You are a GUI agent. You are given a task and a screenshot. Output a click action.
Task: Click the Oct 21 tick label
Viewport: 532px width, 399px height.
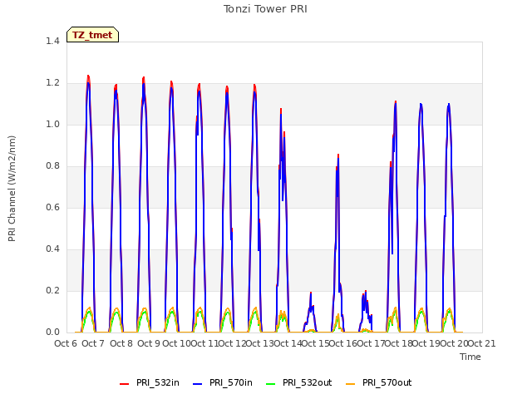(482, 343)
